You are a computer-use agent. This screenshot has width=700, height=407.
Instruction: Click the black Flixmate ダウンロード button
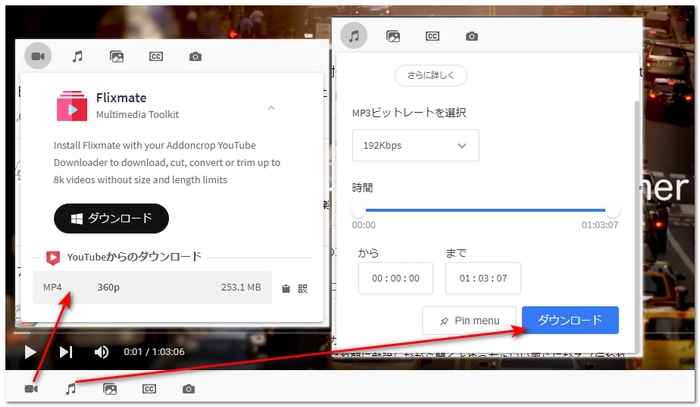[x=111, y=218]
